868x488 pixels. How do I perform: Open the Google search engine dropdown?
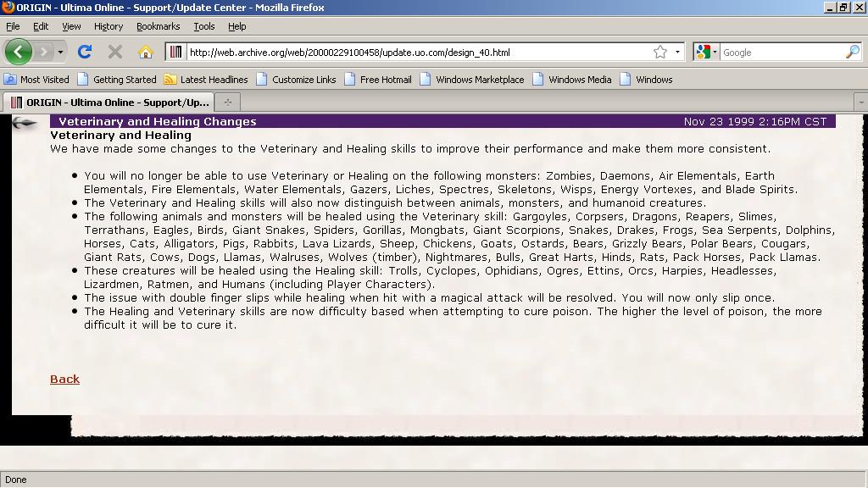705,52
